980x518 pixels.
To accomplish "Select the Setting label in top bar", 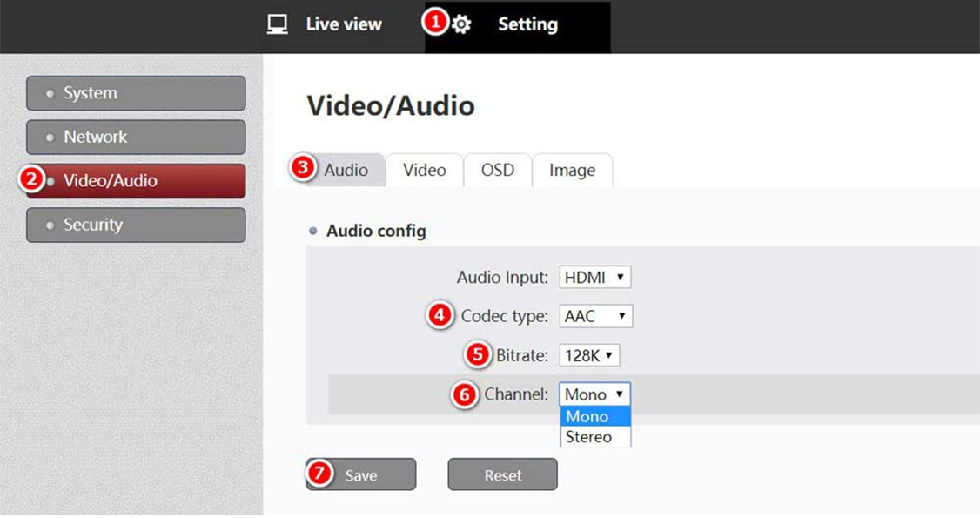I will pyautogui.click(x=527, y=24).
